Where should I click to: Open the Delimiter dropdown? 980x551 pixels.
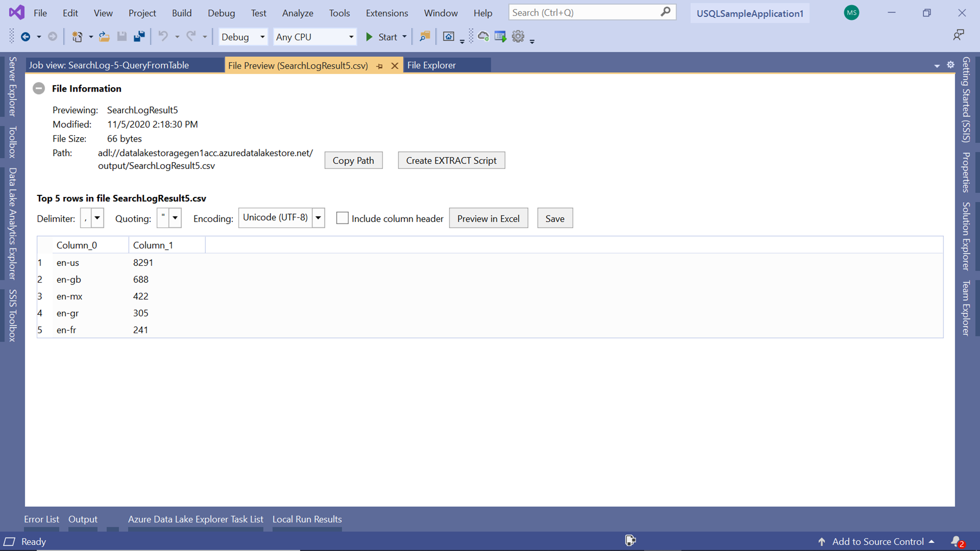tap(97, 218)
